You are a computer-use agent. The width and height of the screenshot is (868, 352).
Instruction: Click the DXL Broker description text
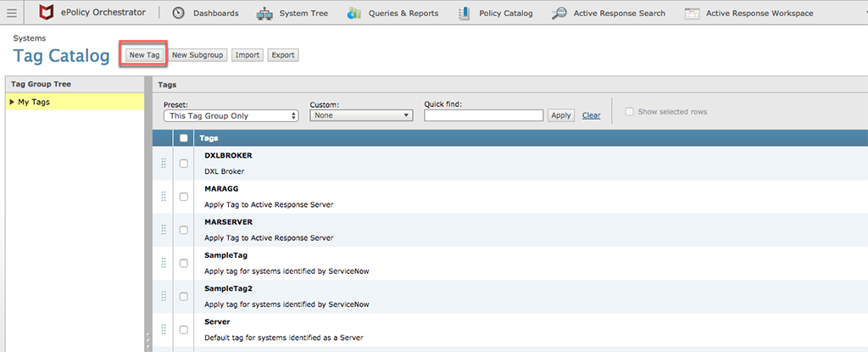224,171
